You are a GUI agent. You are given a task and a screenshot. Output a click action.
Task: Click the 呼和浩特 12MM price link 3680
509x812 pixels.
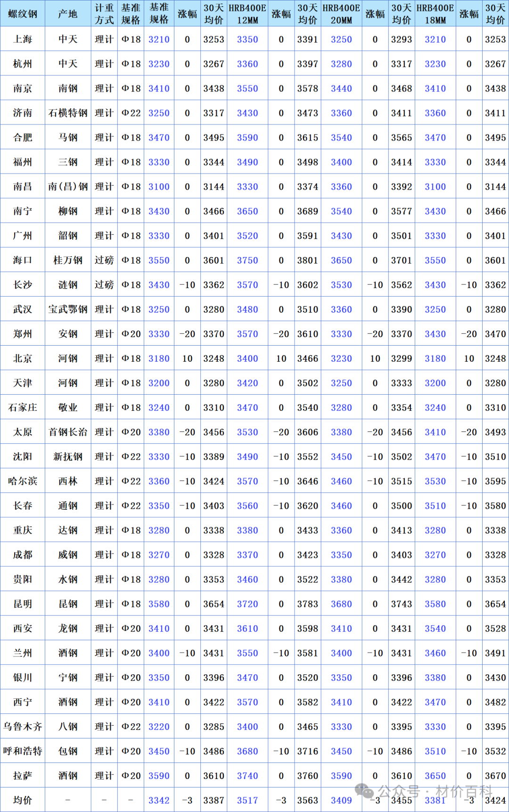pos(247,751)
